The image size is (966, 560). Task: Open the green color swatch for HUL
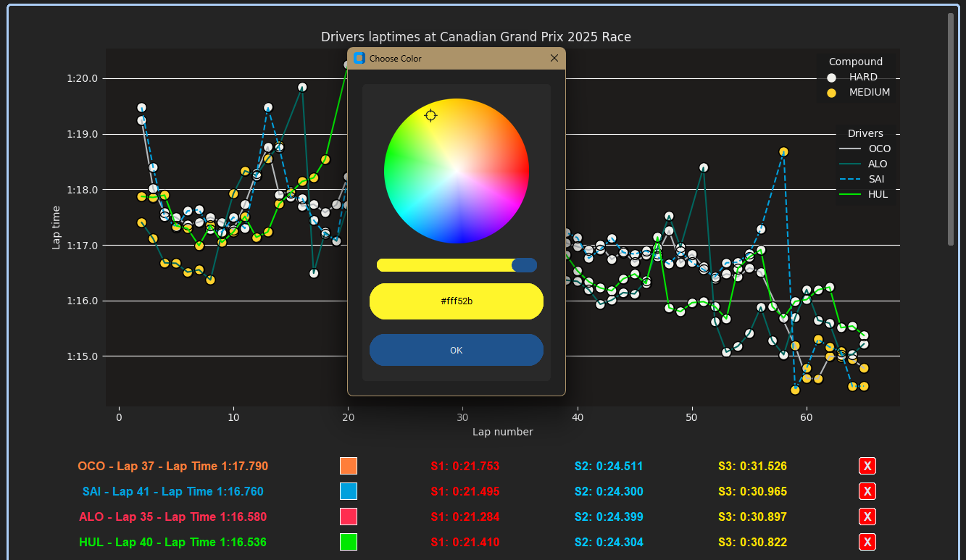tap(349, 542)
